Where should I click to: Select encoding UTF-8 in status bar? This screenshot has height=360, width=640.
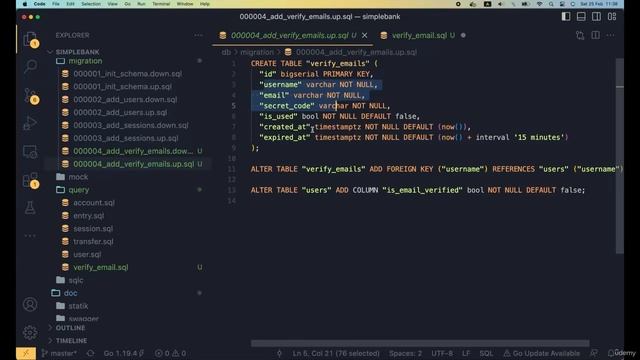click(442, 353)
